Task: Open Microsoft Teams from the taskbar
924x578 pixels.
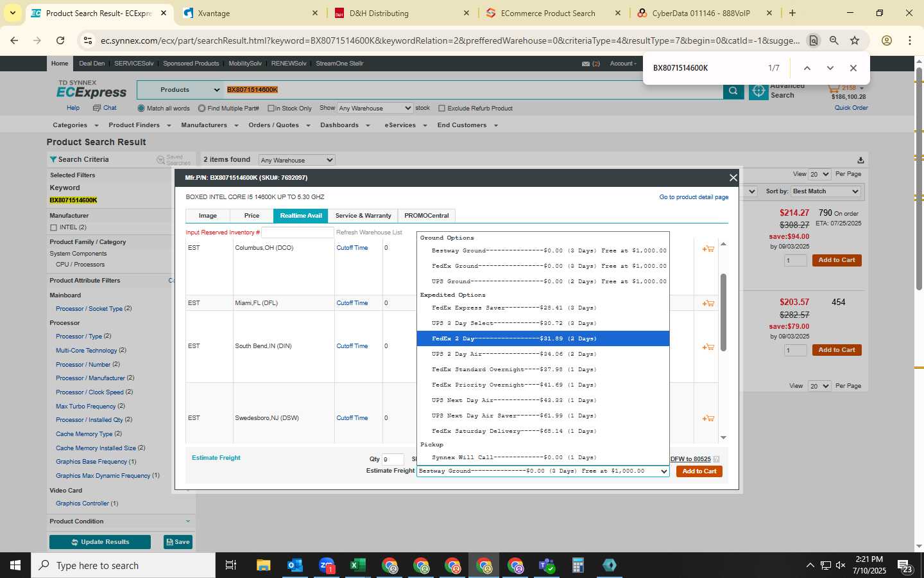Action: [547, 565]
